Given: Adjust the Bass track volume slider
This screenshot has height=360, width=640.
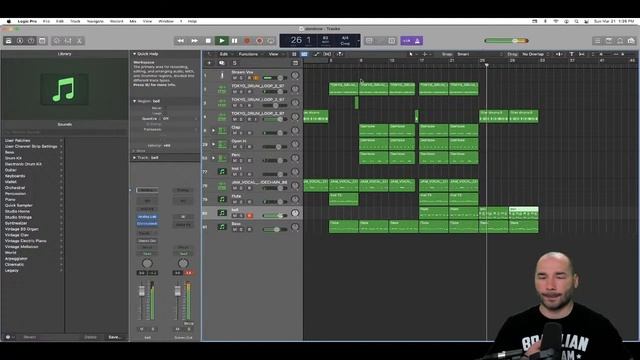Looking at the screenshot, I should pyautogui.click(x=275, y=229).
